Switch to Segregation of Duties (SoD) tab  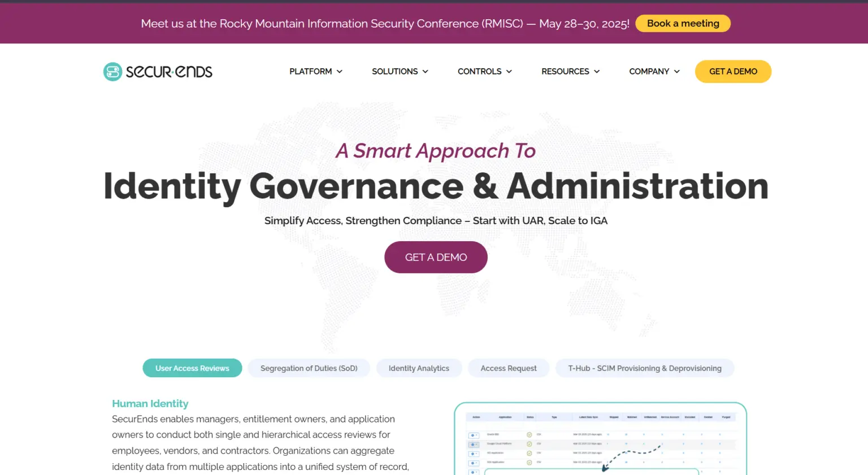[309, 368]
